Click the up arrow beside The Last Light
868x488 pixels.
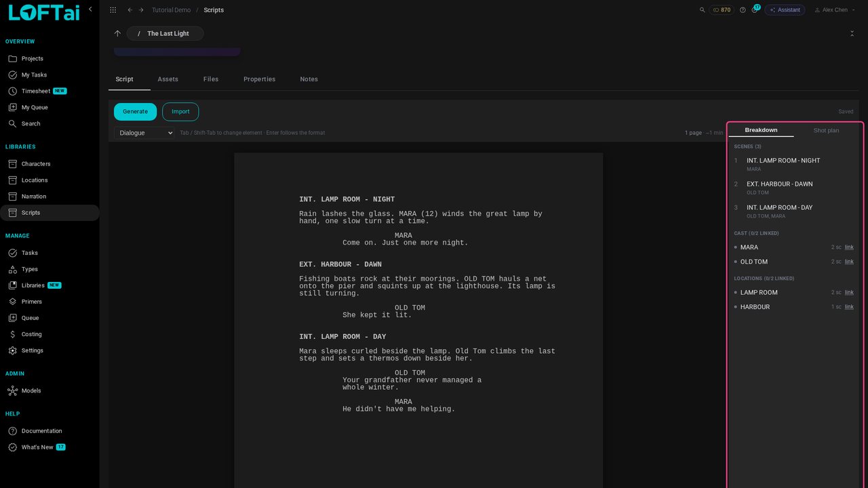(x=117, y=33)
